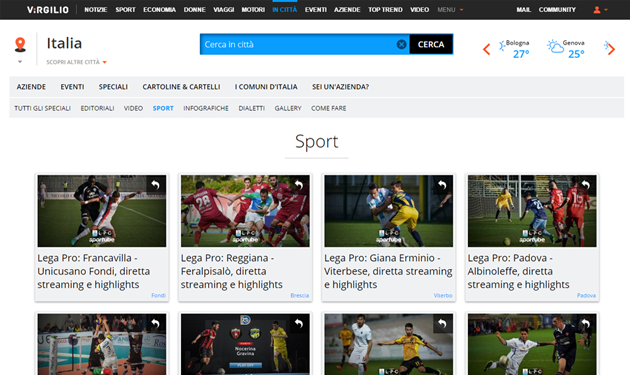
Task: Open Sei un'azienda? tab
Action: (x=340, y=87)
